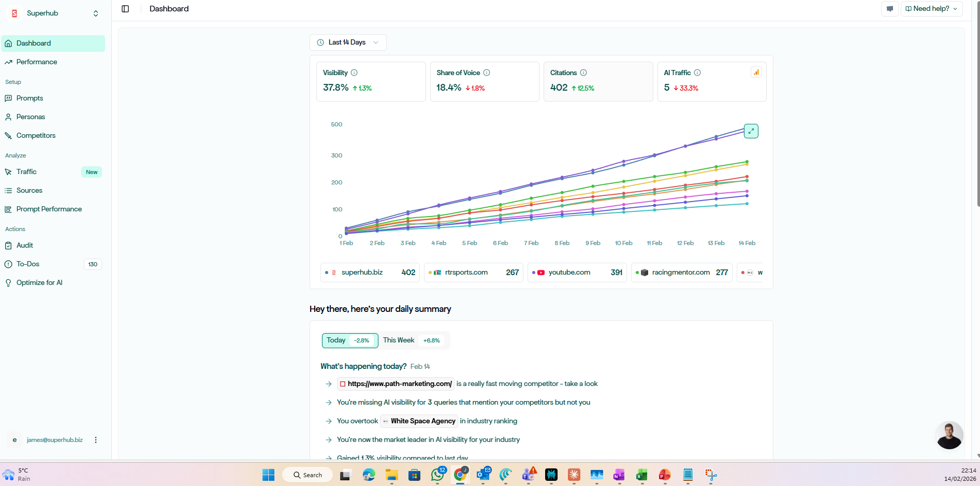This screenshot has height=486, width=980.
Task: Open Outlook from taskbar
Action: [x=483, y=475]
